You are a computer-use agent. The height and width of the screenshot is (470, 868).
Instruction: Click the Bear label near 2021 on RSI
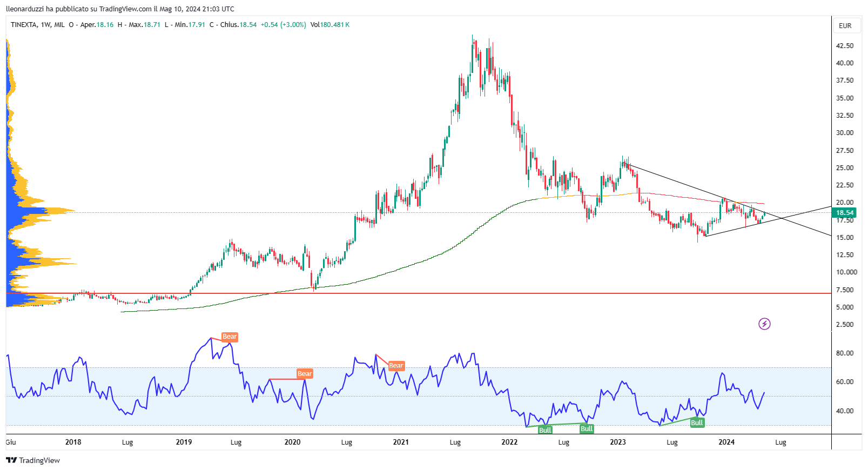(396, 366)
